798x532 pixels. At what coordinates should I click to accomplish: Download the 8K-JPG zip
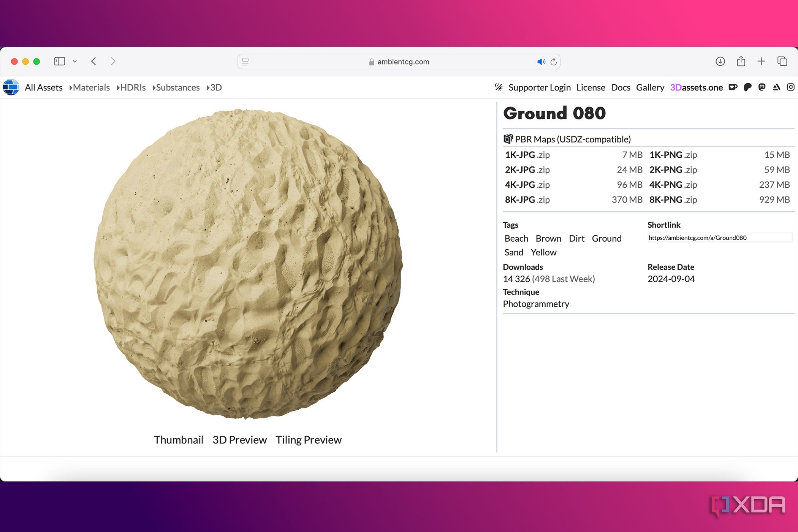pyautogui.click(x=527, y=199)
